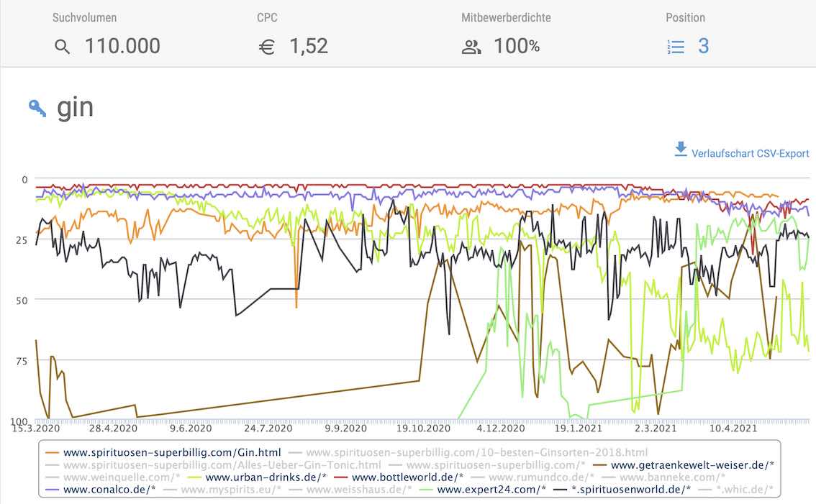Click the y-axis label 100

tap(19, 421)
